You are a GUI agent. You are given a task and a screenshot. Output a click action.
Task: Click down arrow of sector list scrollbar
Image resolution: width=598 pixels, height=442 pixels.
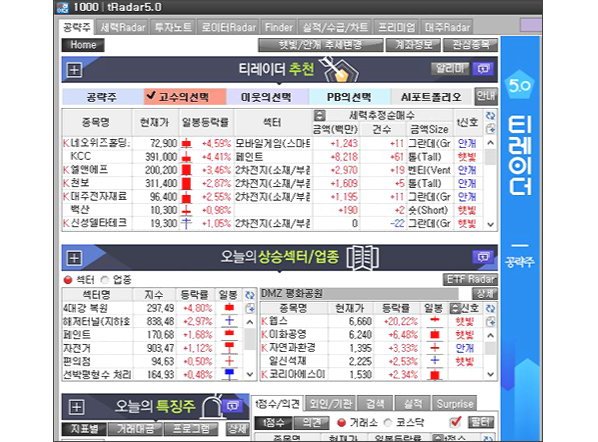(250, 374)
